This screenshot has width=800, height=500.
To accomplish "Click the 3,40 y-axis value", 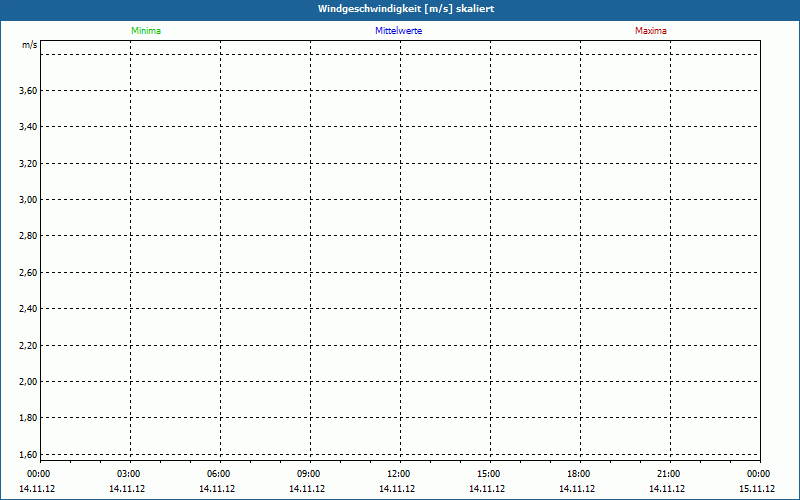I will 28,127.
